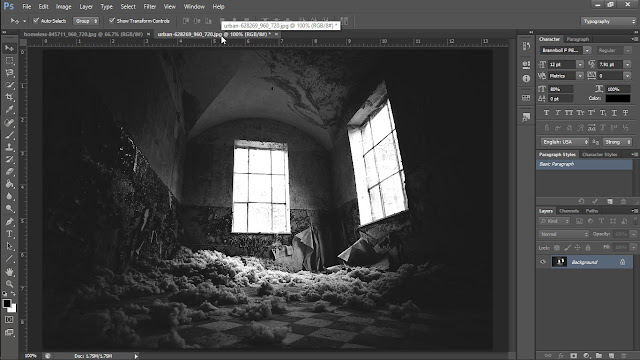This screenshot has height=360, width=640.
Task: Select the Rectangular Marquee tool
Action: tap(9, 61)
